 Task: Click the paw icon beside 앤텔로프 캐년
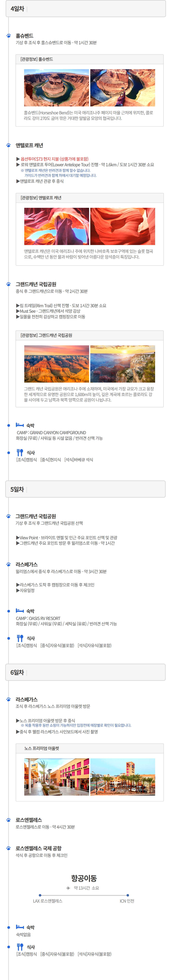pos(8,145)
